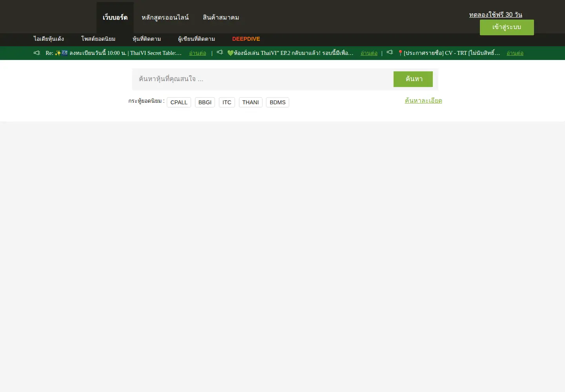Image resolution: width=565 pixels, height=392 pixels.
Task: Click อ่านต่อ after ห้องนั่งเล่น ThaiVI announcement
Action: click(x=369, y=53)
